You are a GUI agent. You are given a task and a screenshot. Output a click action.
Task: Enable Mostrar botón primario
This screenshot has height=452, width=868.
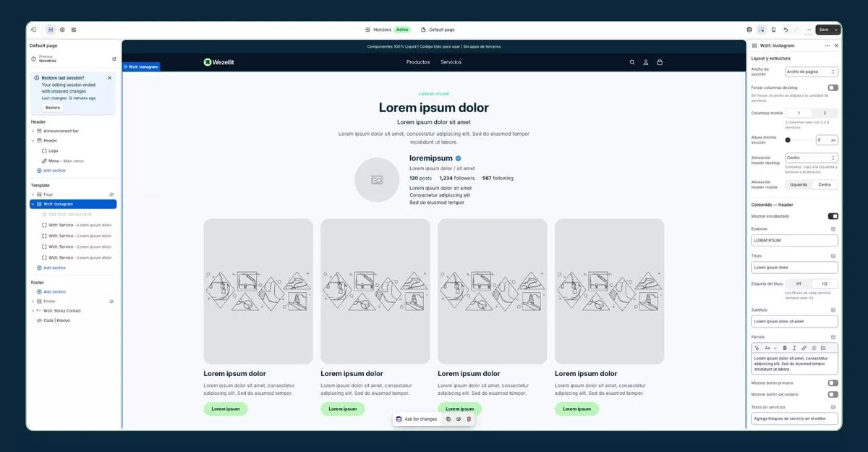pos(833,383)
